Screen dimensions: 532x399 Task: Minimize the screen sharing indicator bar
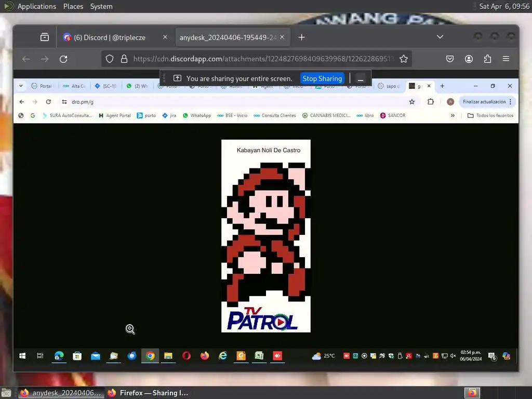pyautogui.click(x=361, y=79)
